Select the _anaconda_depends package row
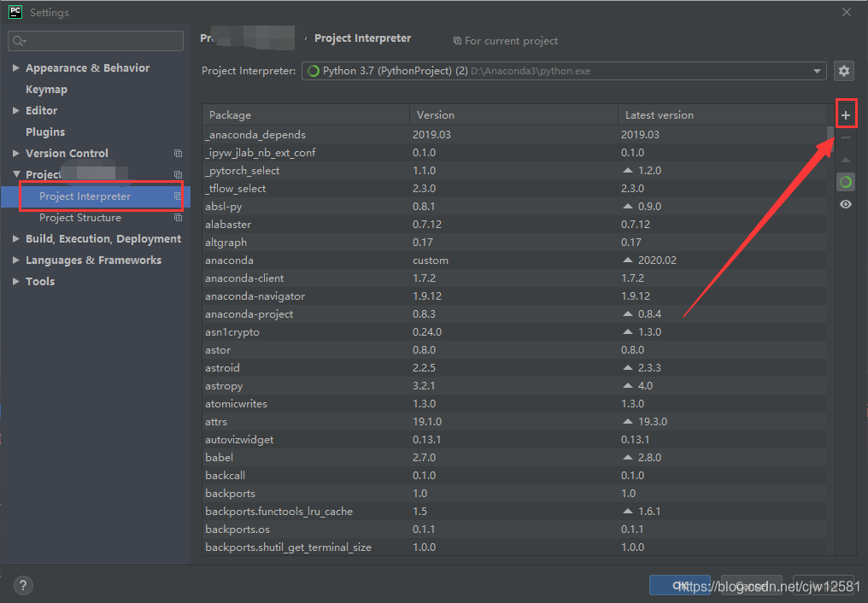This screenshot has height=603, width=868. click(x=514, y=134)
